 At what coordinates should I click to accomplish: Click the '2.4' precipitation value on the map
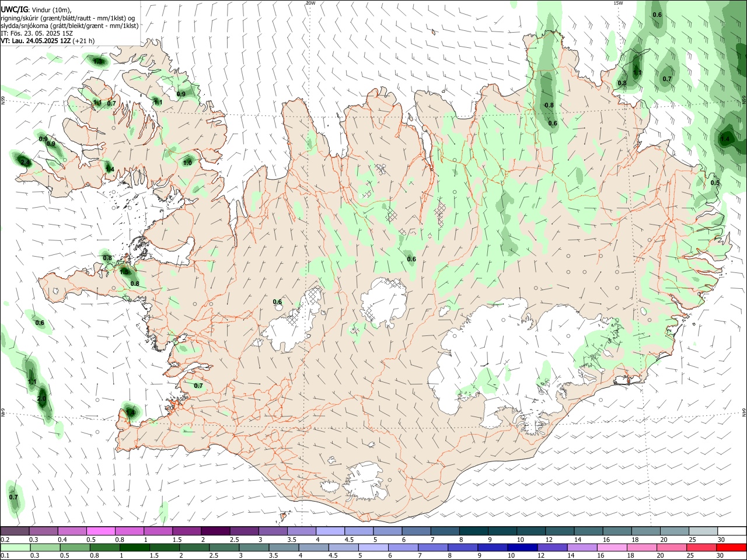coord(25,162)
